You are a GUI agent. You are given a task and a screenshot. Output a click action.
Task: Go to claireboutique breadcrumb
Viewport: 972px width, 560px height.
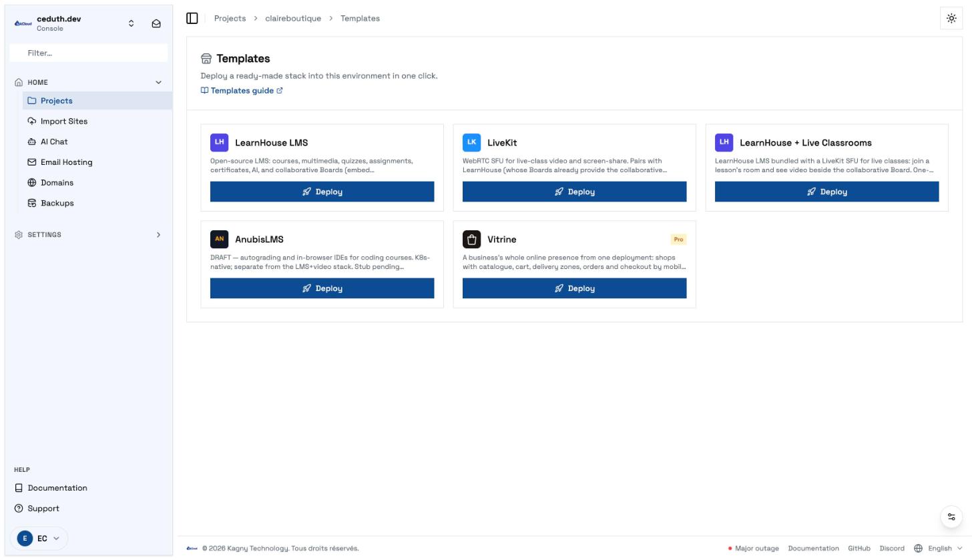[293, 18]
